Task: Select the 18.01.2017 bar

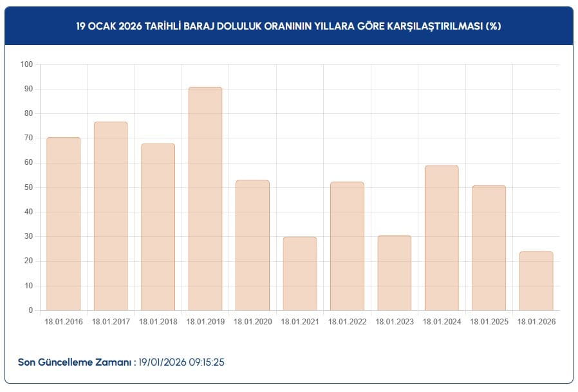Action: click(111, 216)
